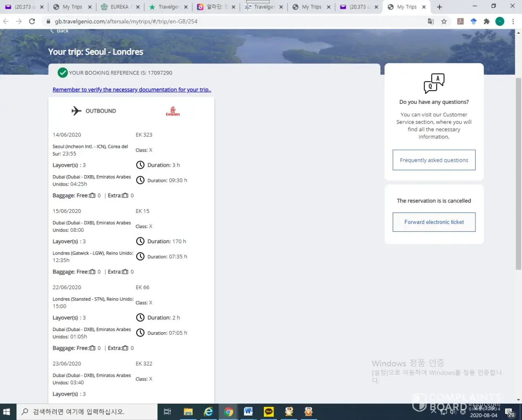Viewport: 522px width, 420px height.
Task: Open the PDF extension icon
Action: coord(460,21)
